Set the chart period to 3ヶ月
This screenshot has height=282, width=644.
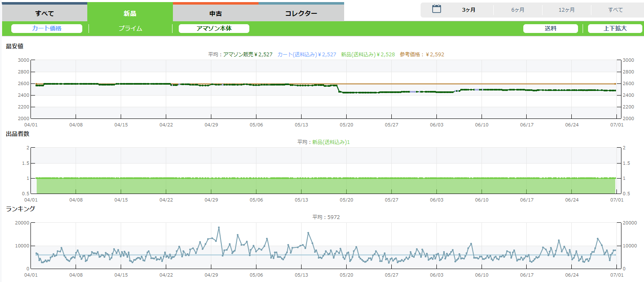pyautogui.click(x=469, y=10)
